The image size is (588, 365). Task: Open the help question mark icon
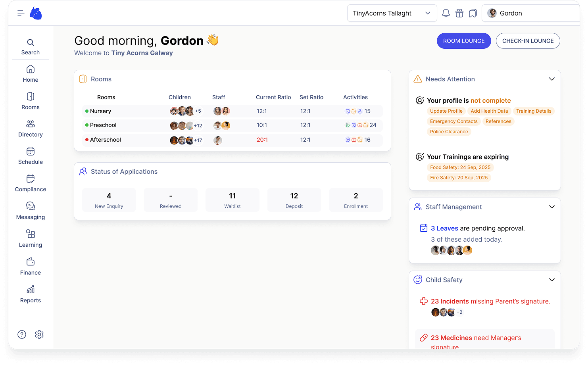point(22,334)
